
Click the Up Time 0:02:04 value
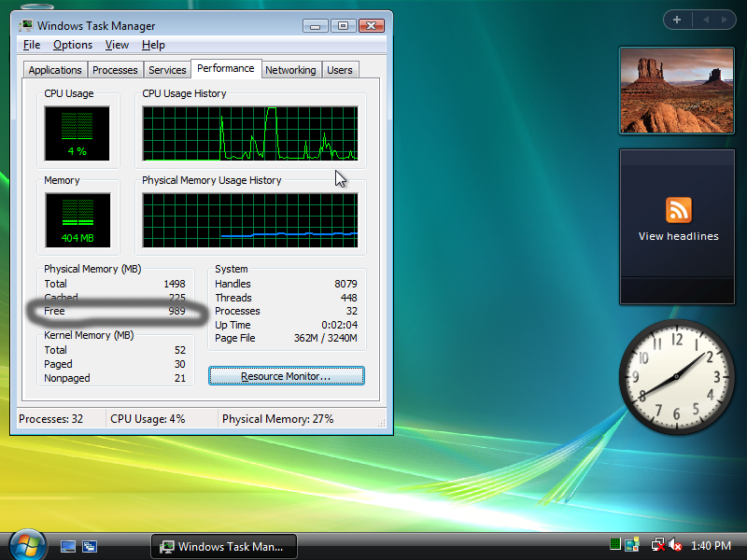coord(339,325)
